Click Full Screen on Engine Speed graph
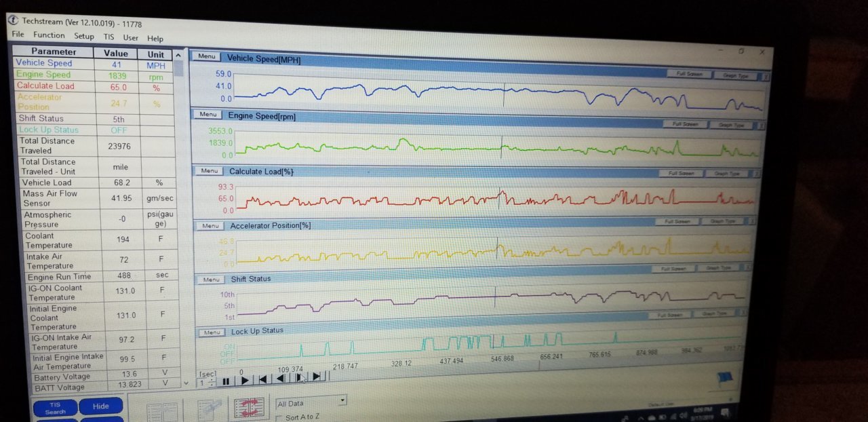The image size is (868, 422). [685, 124]
